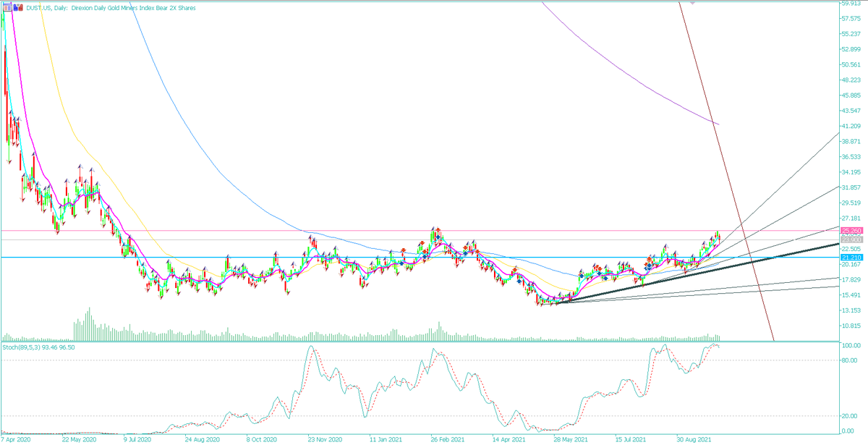Click the 48.223 price axis label
Viewport: 868px width, 445px height.
[x=852, y=80]
